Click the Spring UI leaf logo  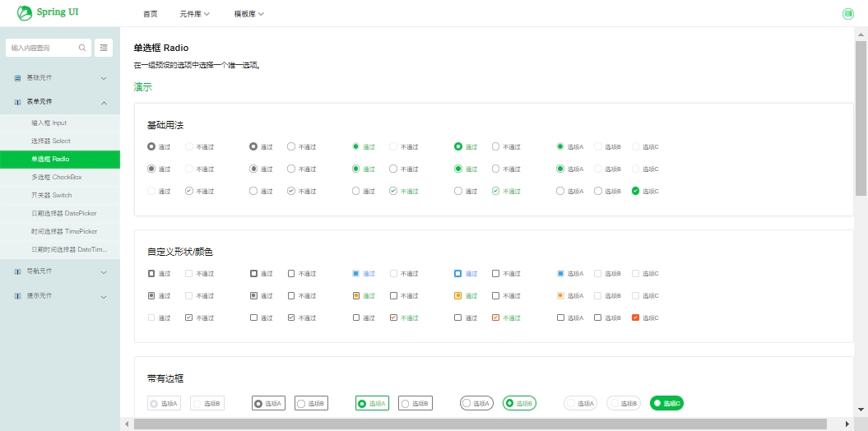(x=25, y=13)
